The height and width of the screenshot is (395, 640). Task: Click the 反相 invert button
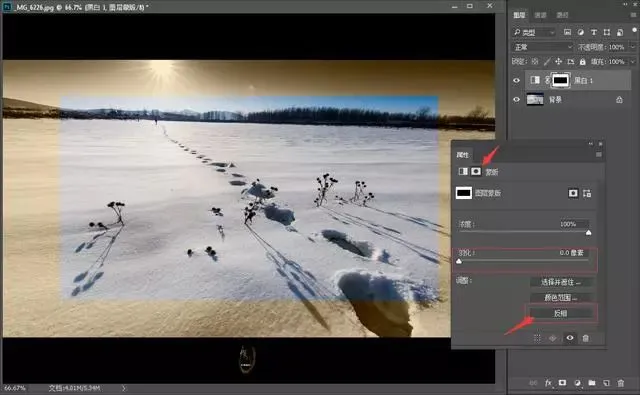point(561,313)
